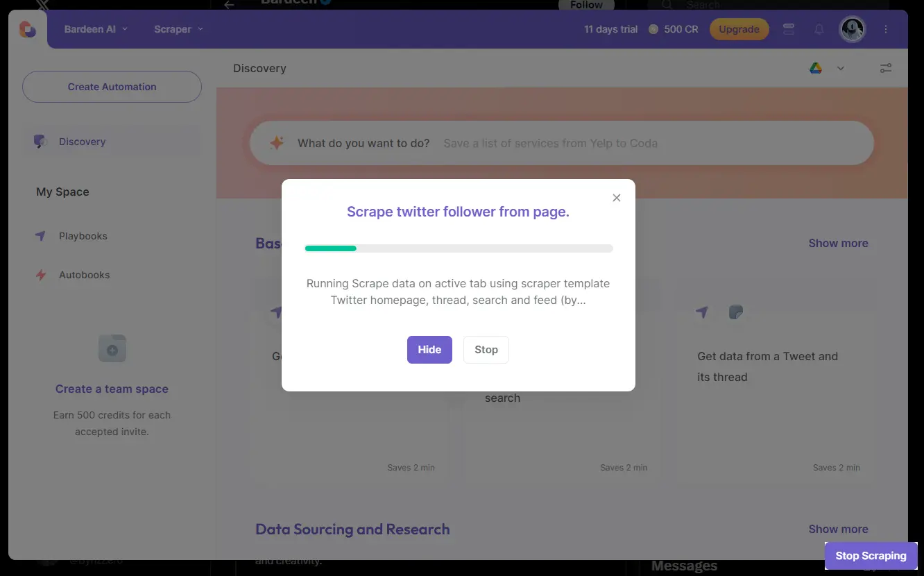The width and height of the screenshot is (924, 576).
Task: Click the 500 CR credits coin icon
Action: pos(653,29)
